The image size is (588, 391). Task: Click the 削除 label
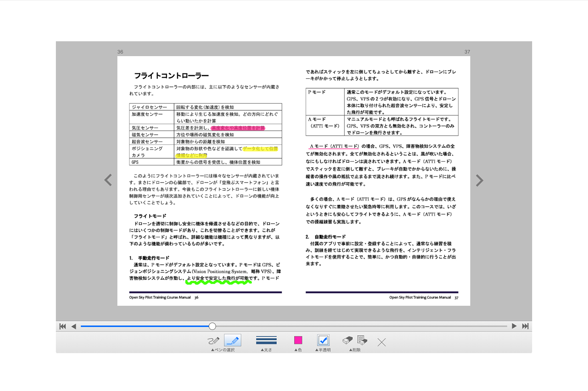click(x=355, y=350)
